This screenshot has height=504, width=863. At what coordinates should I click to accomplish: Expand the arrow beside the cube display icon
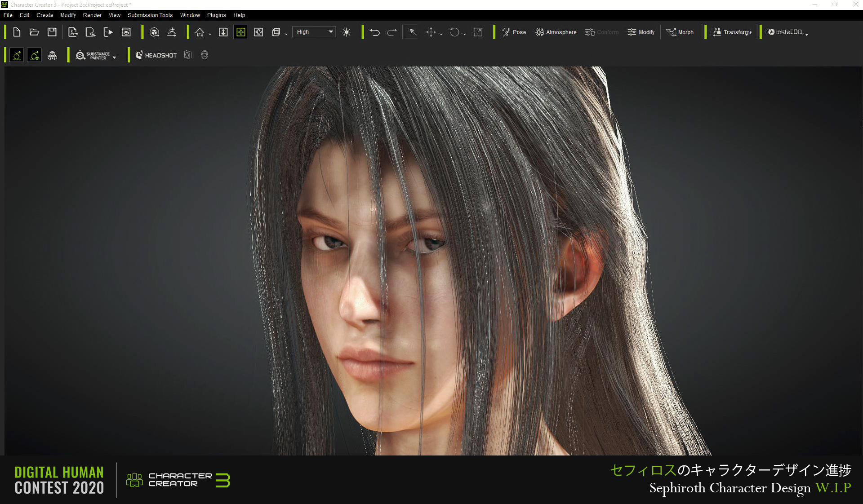[x=286, y=35]
